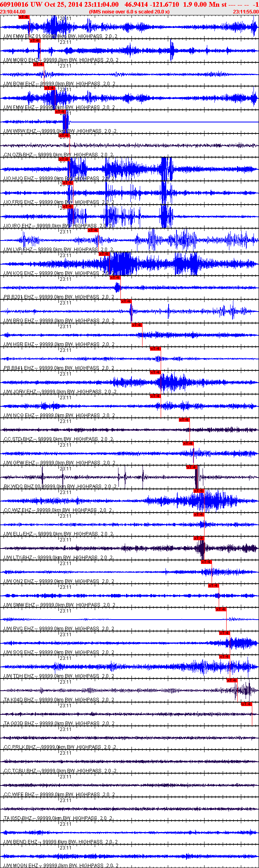Viewport: 259px width, 868px height.
Task: Select station label CN OZB BHZ
Action: tap(19, 155)
